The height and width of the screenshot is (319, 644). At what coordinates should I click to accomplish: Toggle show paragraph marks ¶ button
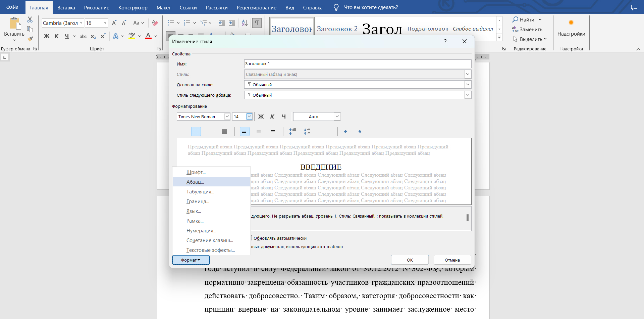(x=257, y=23)
